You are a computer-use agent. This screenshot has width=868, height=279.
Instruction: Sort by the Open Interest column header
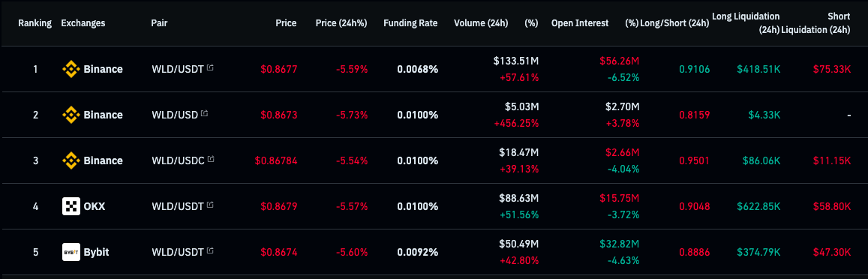click(x=580, y=23)
